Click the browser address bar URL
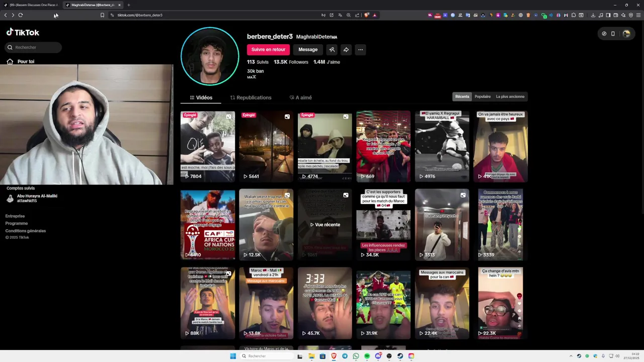The image size is (644, 362). pyautogui.click(x=140, y=15)
